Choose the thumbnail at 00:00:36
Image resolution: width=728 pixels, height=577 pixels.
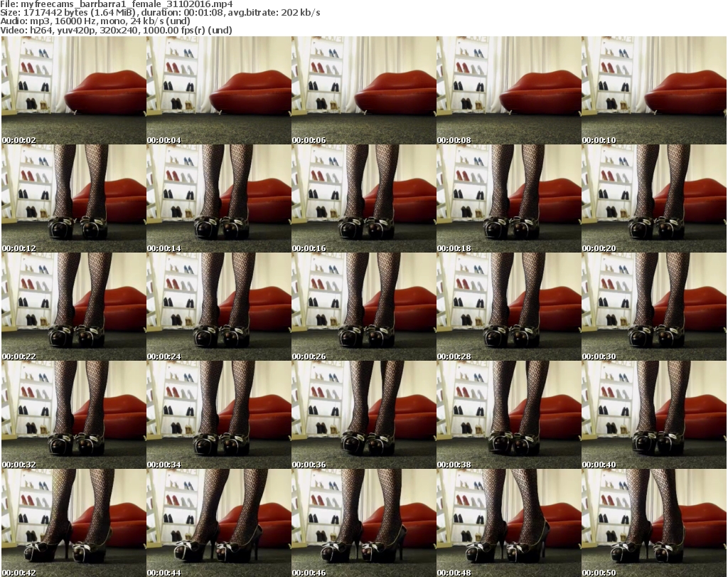coord(363,415)
